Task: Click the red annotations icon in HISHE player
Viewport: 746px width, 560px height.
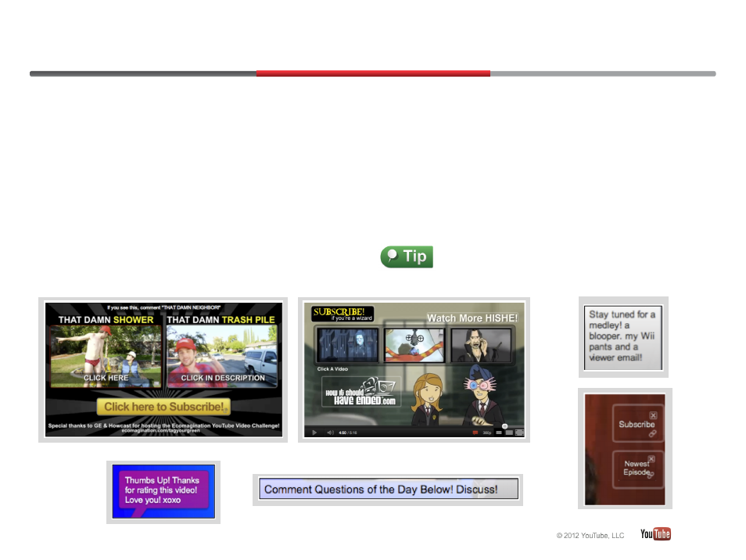Action: click(x=475, y=433)
